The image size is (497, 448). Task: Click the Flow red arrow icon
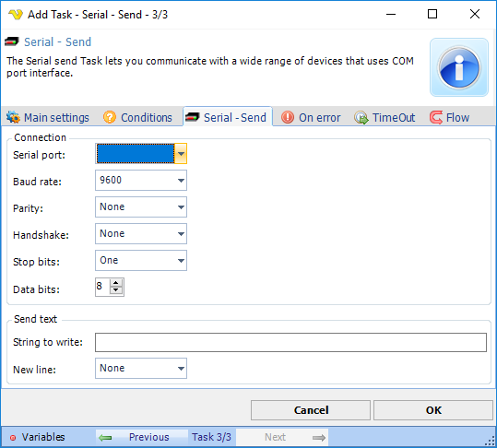436,118
